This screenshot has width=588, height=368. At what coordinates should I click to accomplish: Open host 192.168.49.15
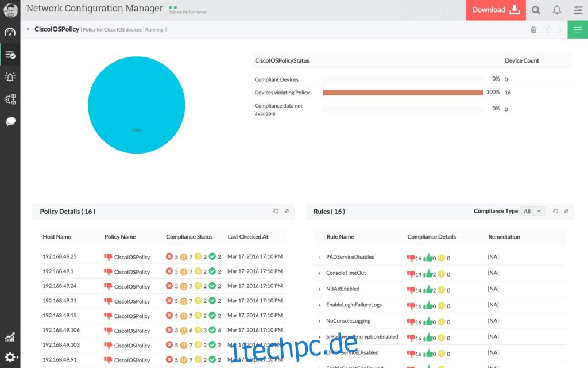pyautogui.click(x=59, y=316)
